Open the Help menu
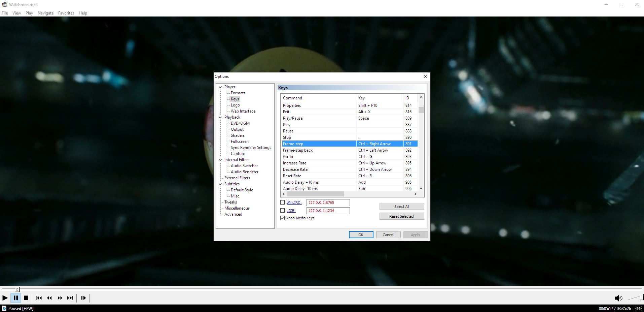The image size is (644, 312). 83,13
